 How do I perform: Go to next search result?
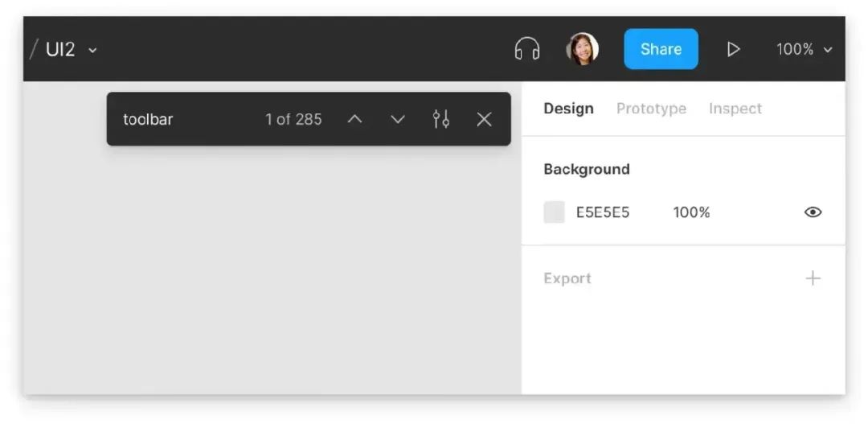point(398,119)
